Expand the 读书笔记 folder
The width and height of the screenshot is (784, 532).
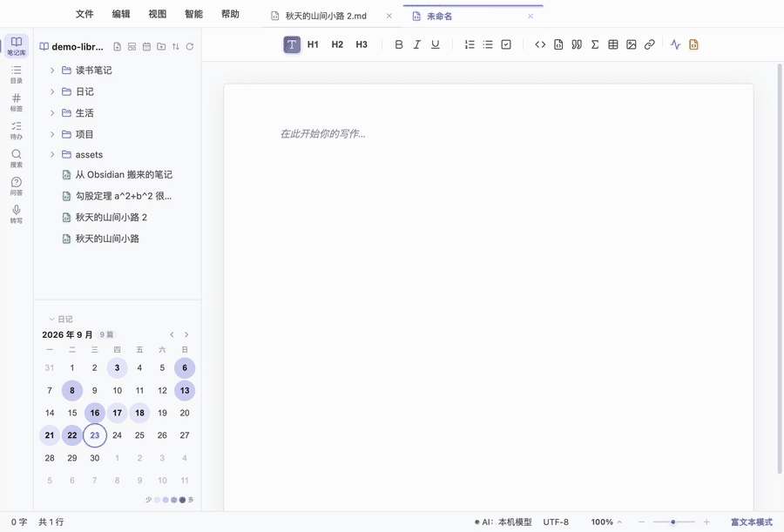coord(52,70)
